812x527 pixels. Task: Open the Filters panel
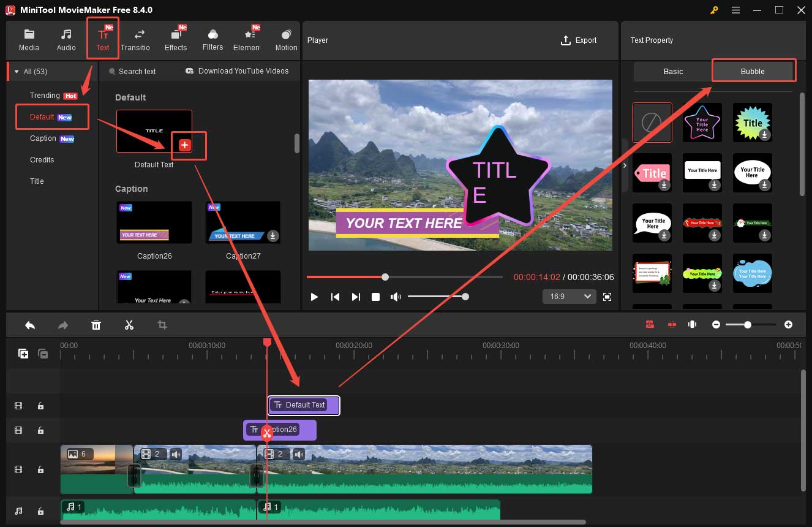[x=212, y=39]
